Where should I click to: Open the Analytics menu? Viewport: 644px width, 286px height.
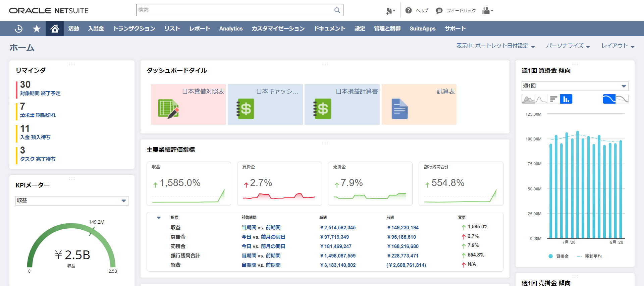click(x=231, y=29)
